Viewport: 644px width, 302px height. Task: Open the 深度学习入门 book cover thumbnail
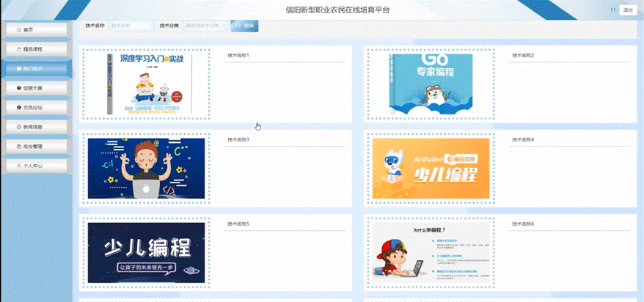click(x=146, y=84)
